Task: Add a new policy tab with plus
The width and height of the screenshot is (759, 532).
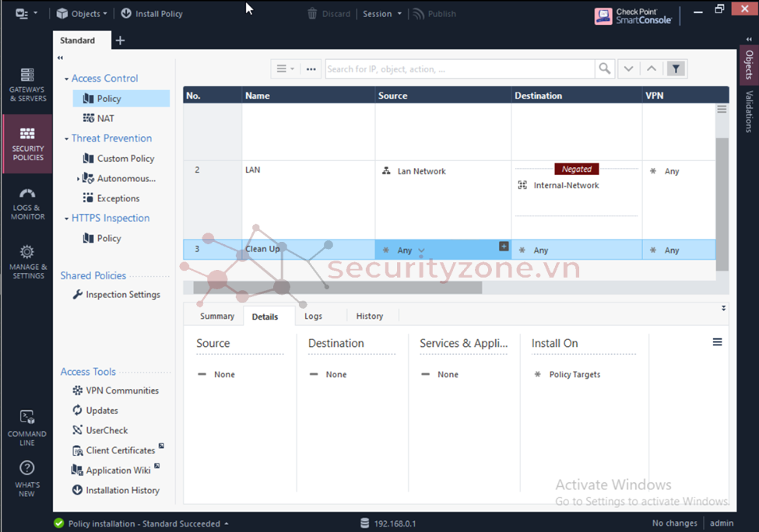Action: [121, 40]
